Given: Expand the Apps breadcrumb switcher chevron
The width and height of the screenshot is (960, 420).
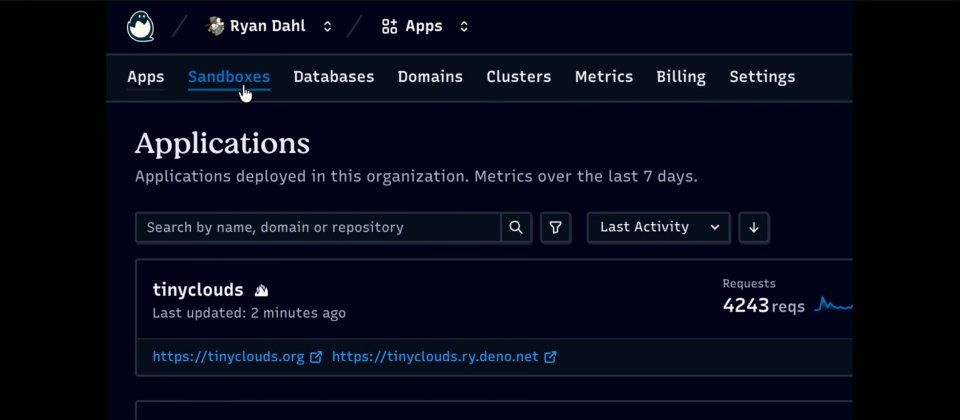Looking at the screenshot, I should tap(464, 26).
